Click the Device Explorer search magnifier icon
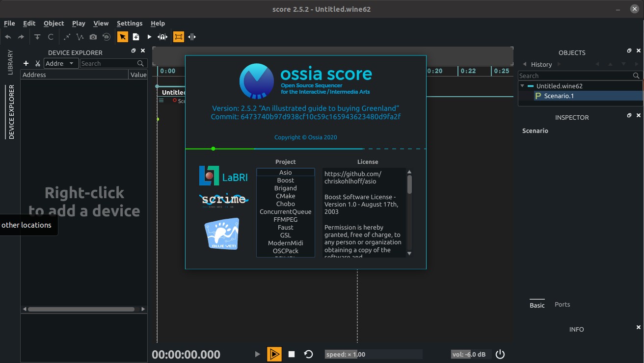The width and height of the screenshot is (644, 363). (x=141, y=63)
